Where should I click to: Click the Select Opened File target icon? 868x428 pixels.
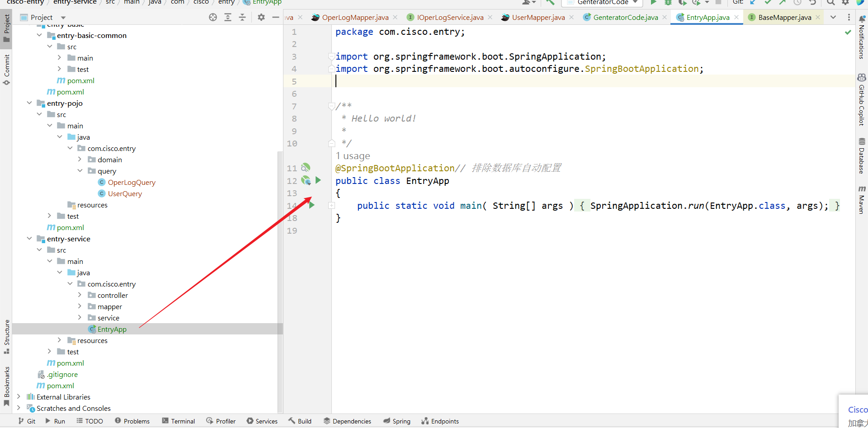coord(213,17)
